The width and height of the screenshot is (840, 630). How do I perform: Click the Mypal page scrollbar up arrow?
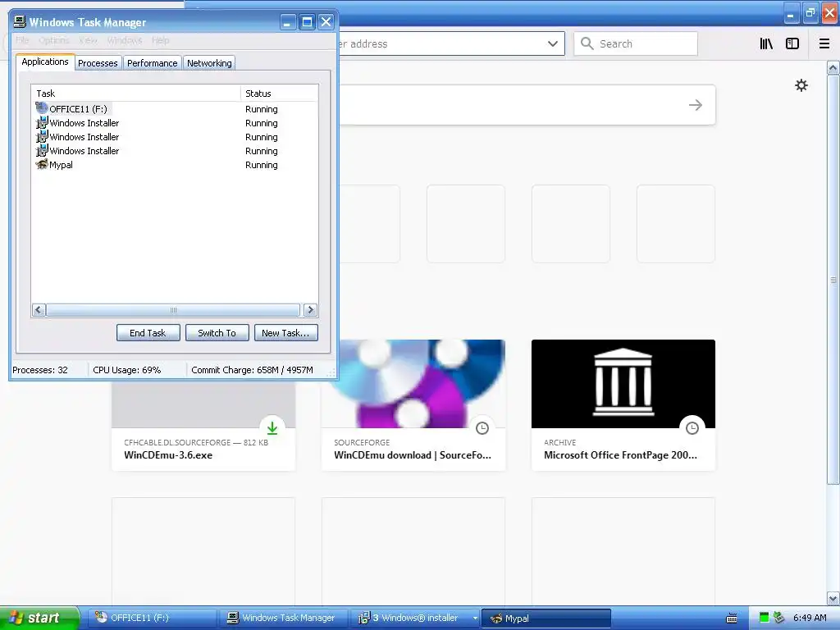coord(833,67)
